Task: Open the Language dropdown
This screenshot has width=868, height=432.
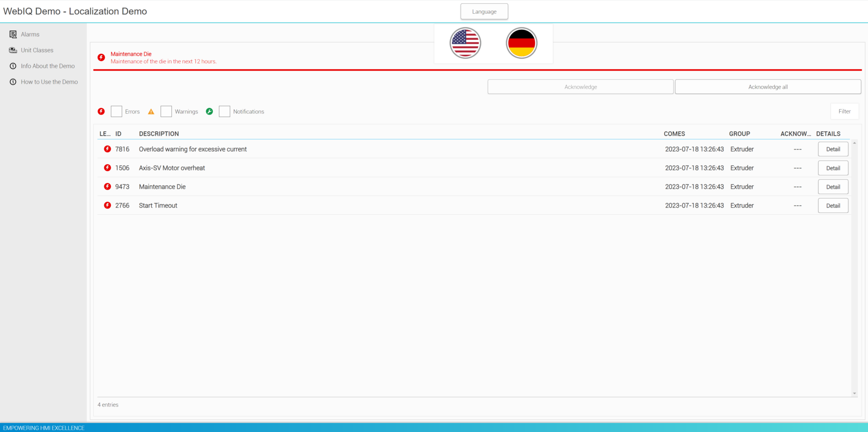Action: click(x=484, y=12)
